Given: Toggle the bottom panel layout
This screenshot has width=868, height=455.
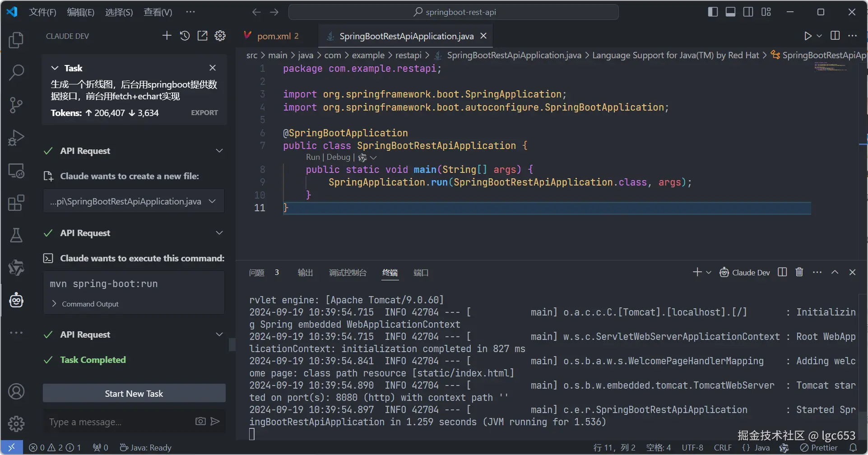Looking at the screenshot, I should 730,12.
